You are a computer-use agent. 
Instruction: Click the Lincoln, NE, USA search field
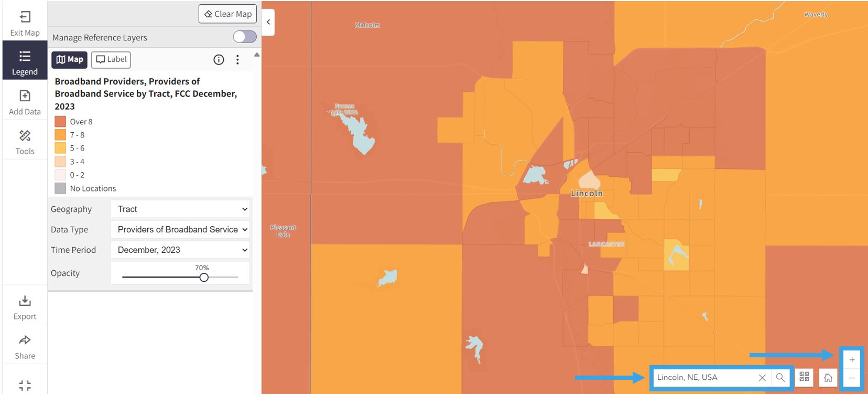[x=704, y=377]
